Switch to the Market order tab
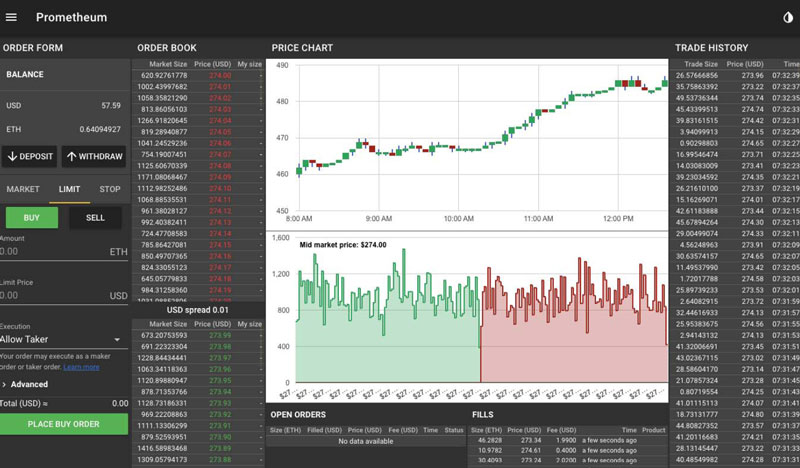 [23, 189]
